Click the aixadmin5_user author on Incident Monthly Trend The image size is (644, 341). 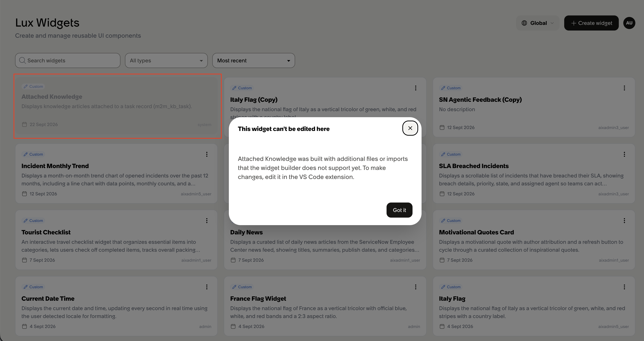[x=196, y=194]
